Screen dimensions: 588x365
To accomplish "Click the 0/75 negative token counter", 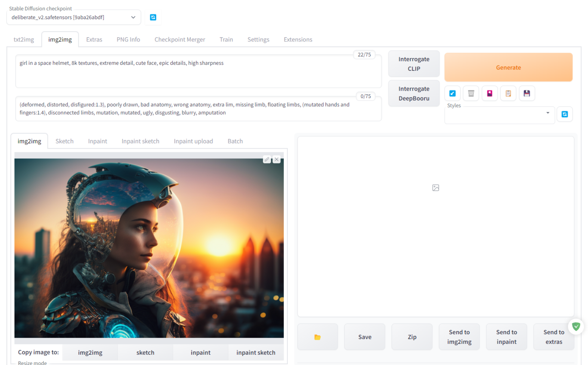I will point(366,96).
